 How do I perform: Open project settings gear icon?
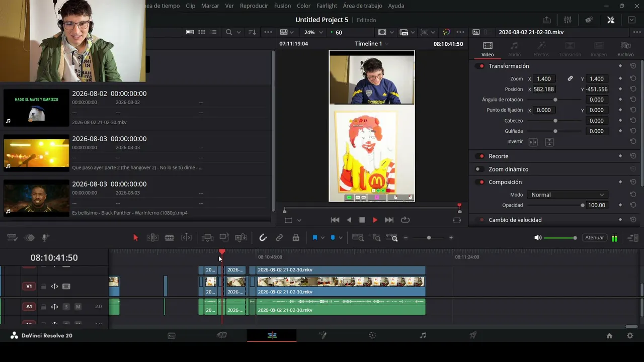[x=630, y=336]
